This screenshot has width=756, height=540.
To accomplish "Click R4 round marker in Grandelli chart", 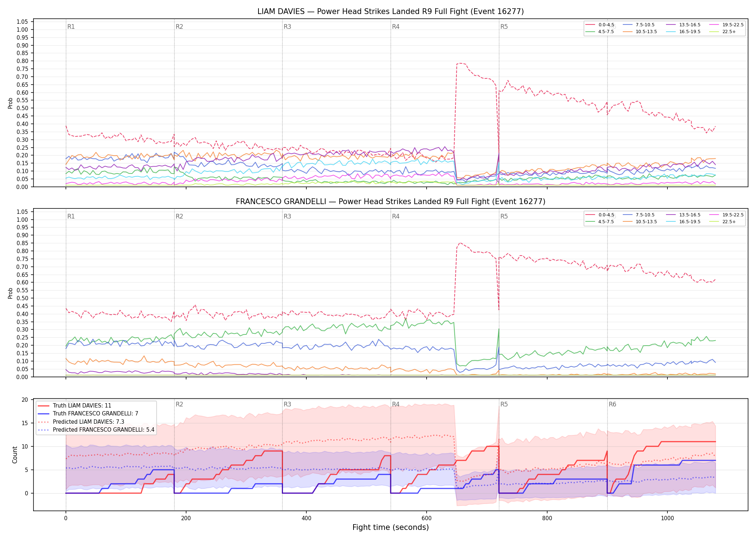I will click(396, 216).
